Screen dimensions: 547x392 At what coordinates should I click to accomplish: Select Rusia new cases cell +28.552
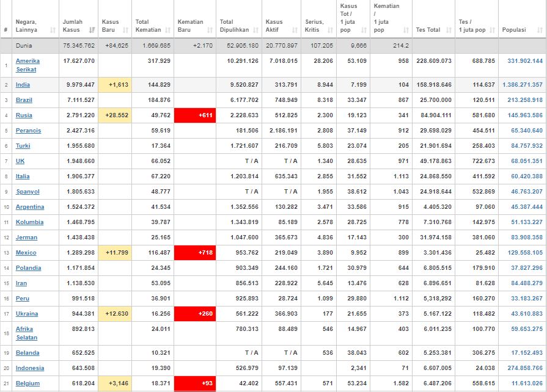[x=115, y=115]
